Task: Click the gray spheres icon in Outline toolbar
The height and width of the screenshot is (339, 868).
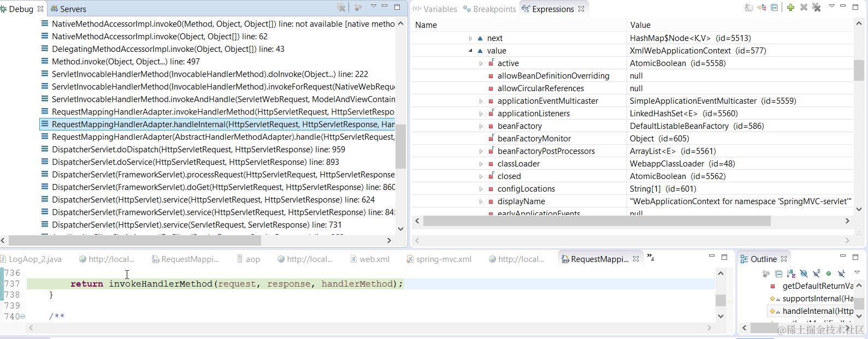Action: tap(766, 273)
